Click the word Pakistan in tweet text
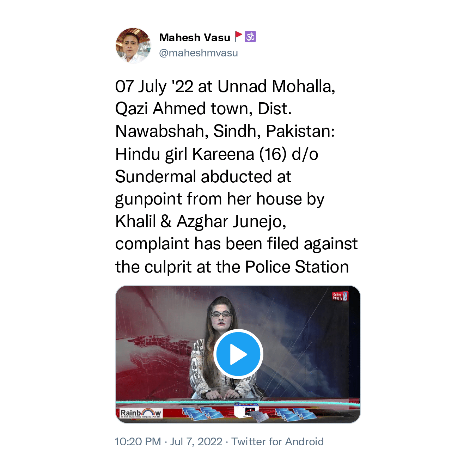Viewport: 476px width, 476px height. point(300,131)
